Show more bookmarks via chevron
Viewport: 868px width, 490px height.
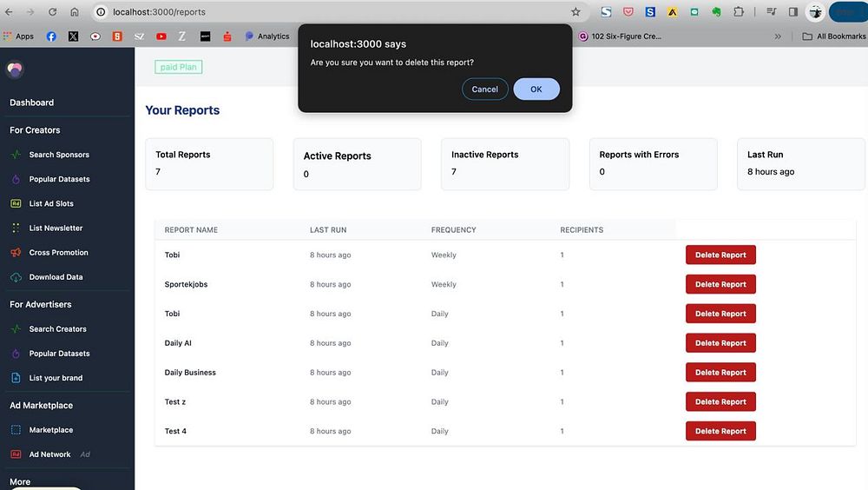coord(778,36)
